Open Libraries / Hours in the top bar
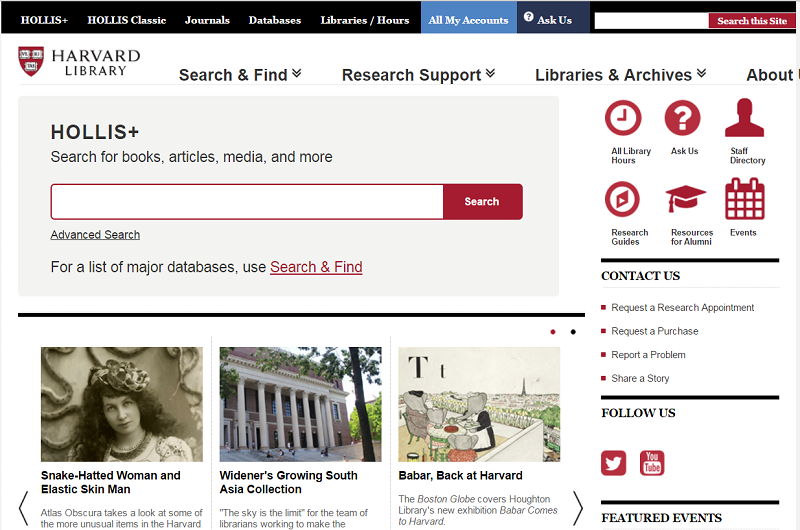 click(365, 20)
